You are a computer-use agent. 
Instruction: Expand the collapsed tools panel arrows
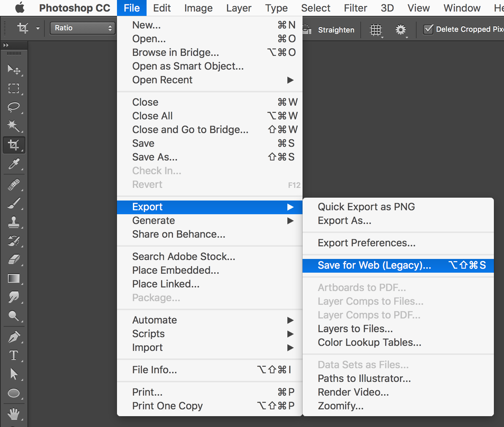click(6, 45)
